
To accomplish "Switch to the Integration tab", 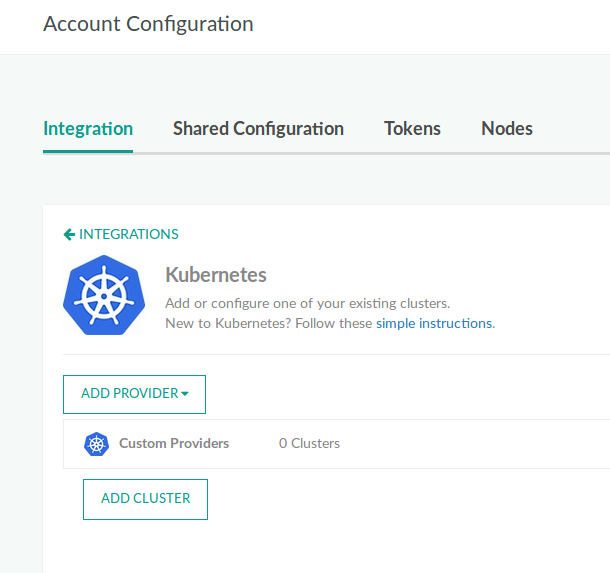I will 88,128.
